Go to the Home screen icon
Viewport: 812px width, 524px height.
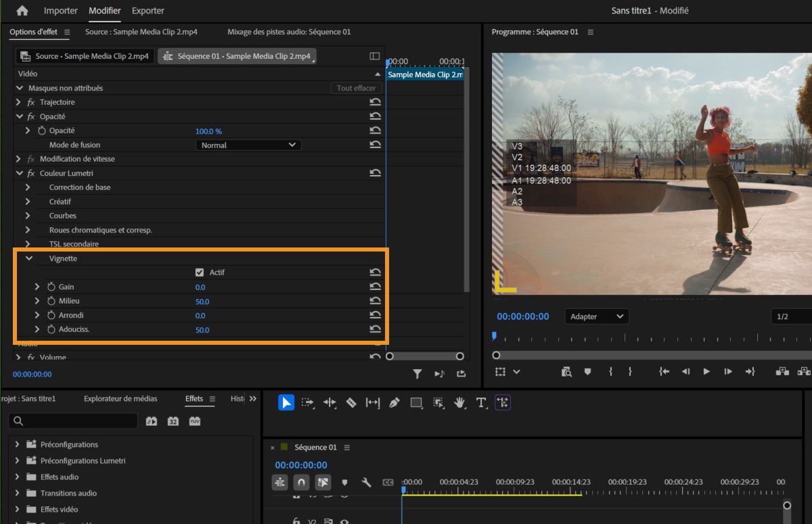(x=22, y=11)
